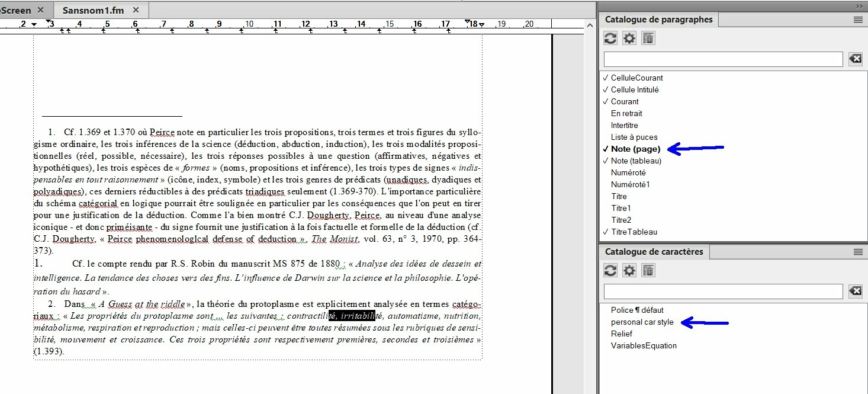
Task: Apply the Relief character format
Action: [x=621, y=334]
